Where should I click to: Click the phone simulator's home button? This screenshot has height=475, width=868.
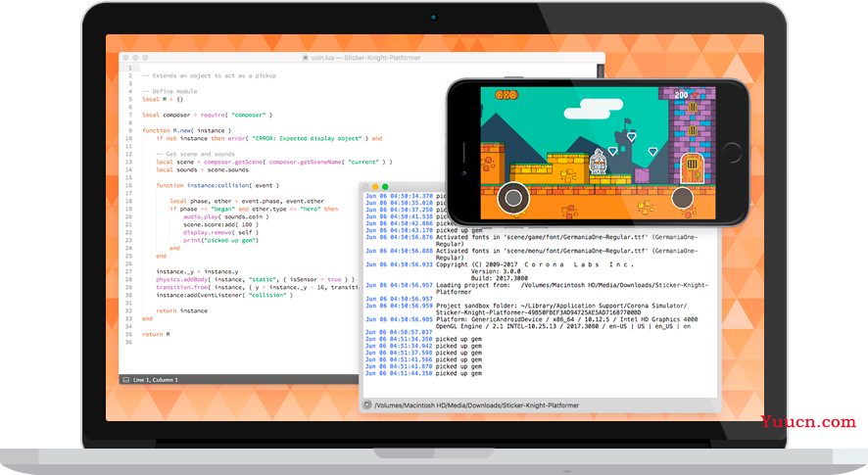pos(731,152)
